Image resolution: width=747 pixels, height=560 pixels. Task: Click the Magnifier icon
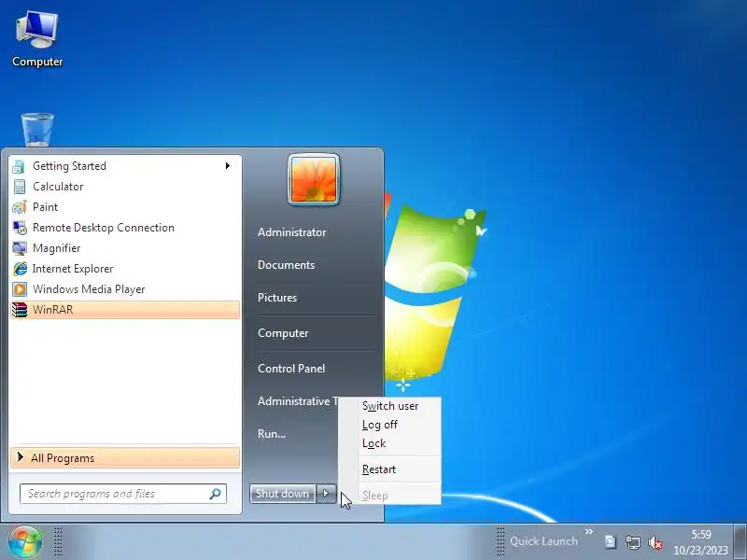tap(20, 248)
